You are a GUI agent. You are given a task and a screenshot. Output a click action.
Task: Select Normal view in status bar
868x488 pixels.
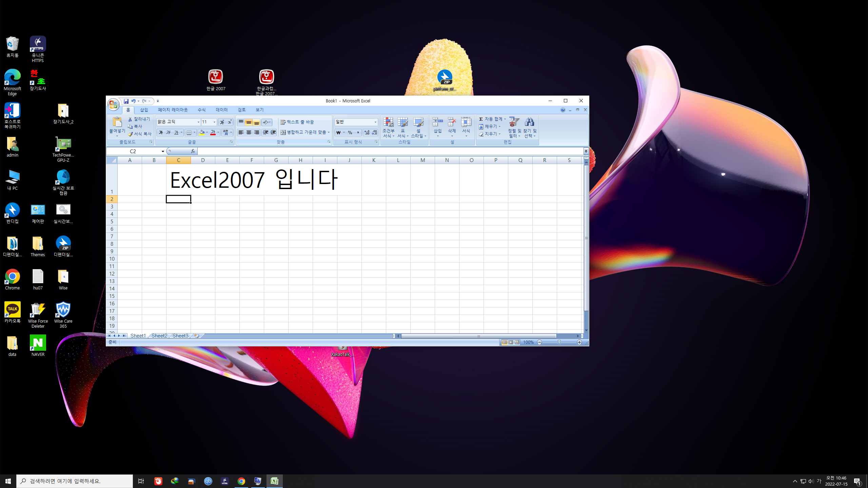[x=505, y=342]
